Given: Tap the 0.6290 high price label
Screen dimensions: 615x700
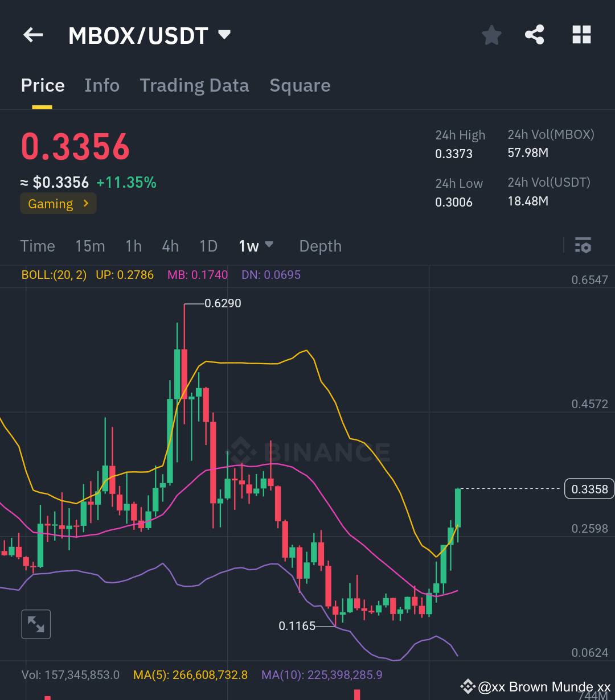Looking at the screenshot, I should point(223,303).
